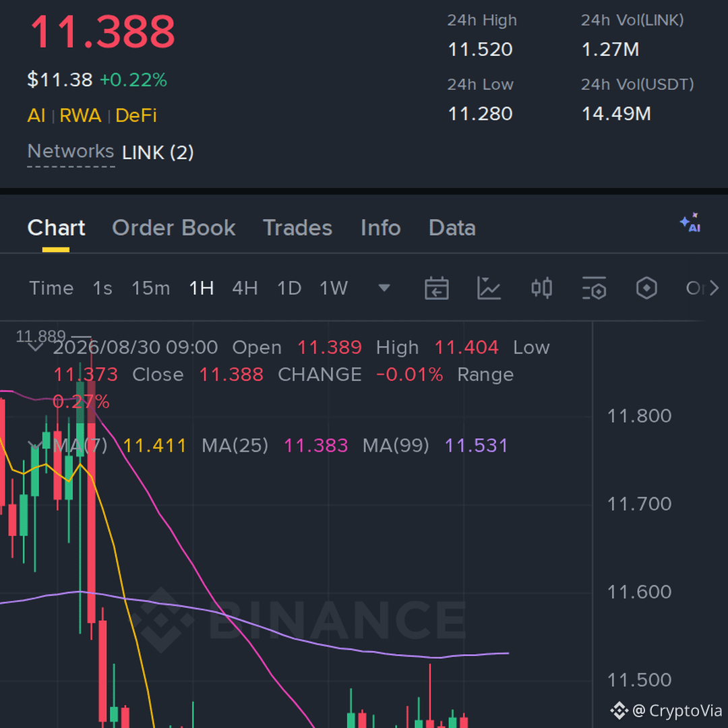Tap the LINK (2) networks value

(158, 153)
